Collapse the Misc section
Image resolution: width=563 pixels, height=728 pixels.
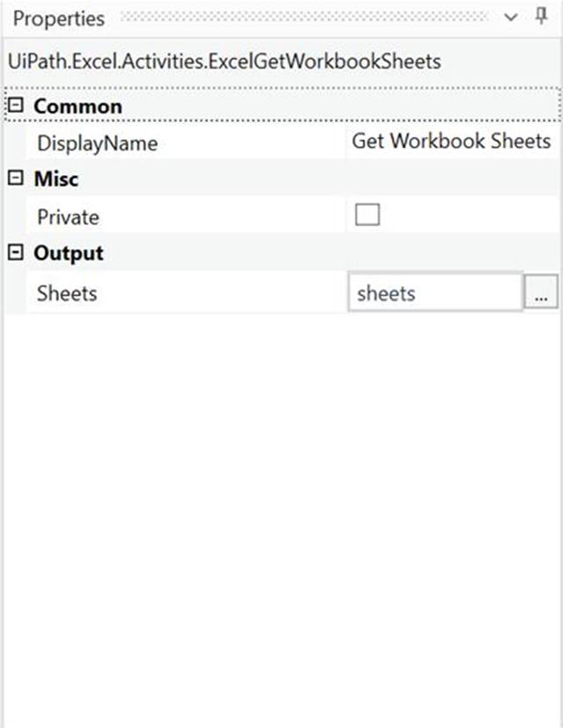point(14,179)
